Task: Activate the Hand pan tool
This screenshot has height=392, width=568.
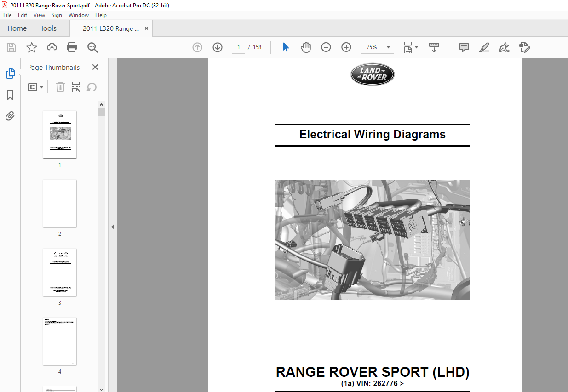Action: tap(306, 47)
